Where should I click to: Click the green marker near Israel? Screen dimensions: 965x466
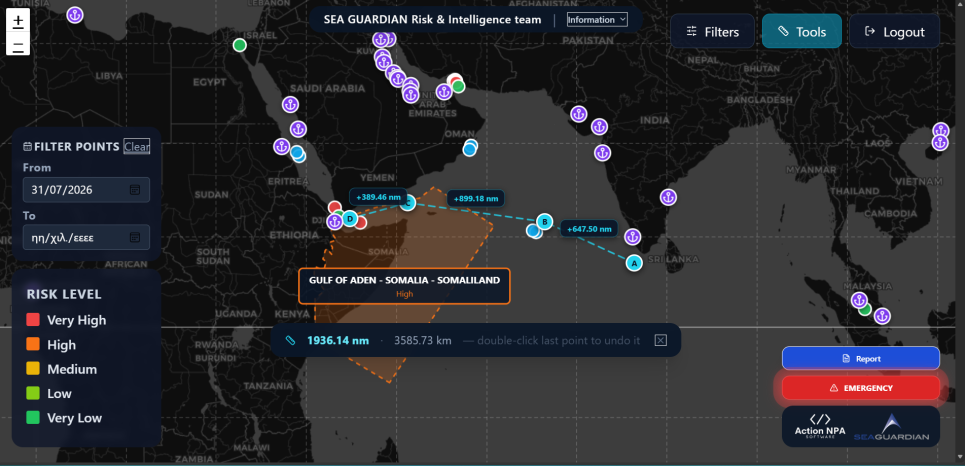pyautogui.click(x=240, y=45)
